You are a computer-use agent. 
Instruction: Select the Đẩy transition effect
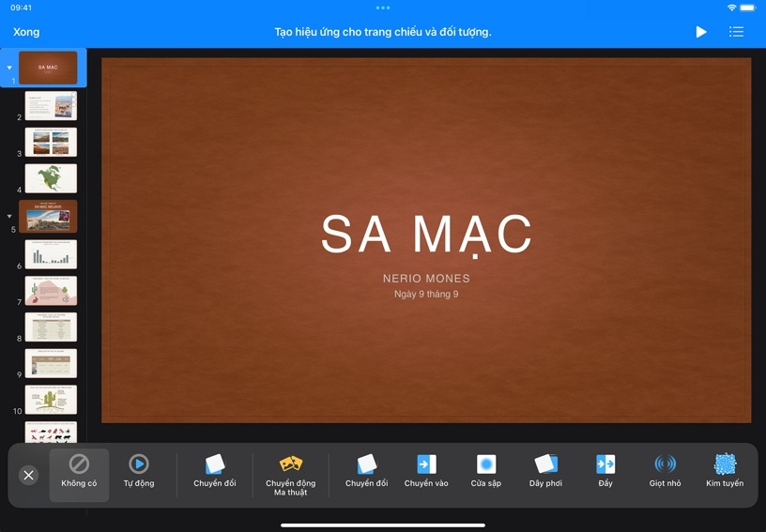tap(605, 472)
